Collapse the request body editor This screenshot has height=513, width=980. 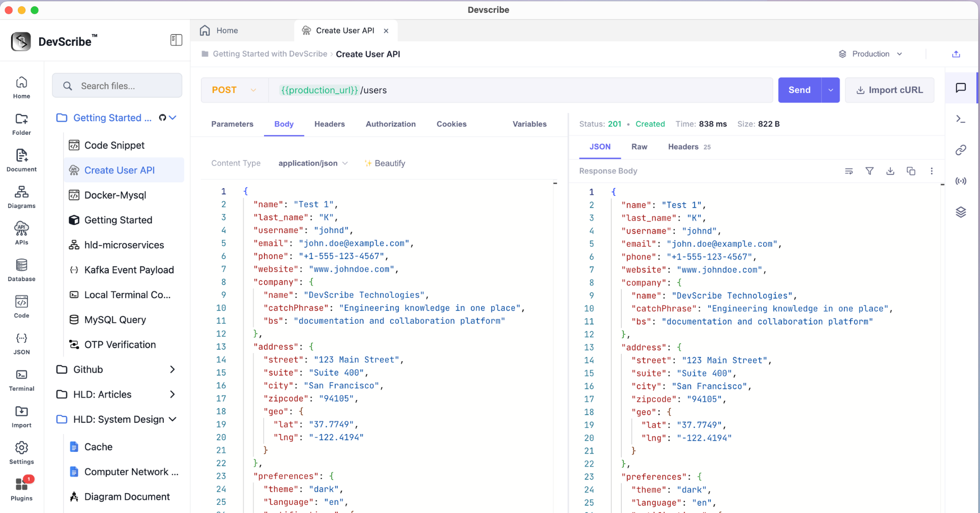coord(555,183)
